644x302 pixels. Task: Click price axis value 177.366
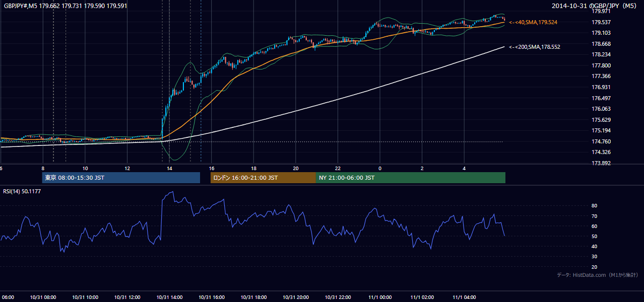coord(602,76)
